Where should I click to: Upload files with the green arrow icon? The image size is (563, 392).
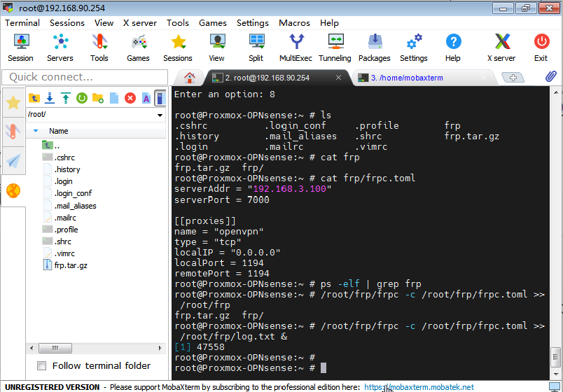pyautogui.click(x=65, y=99)
